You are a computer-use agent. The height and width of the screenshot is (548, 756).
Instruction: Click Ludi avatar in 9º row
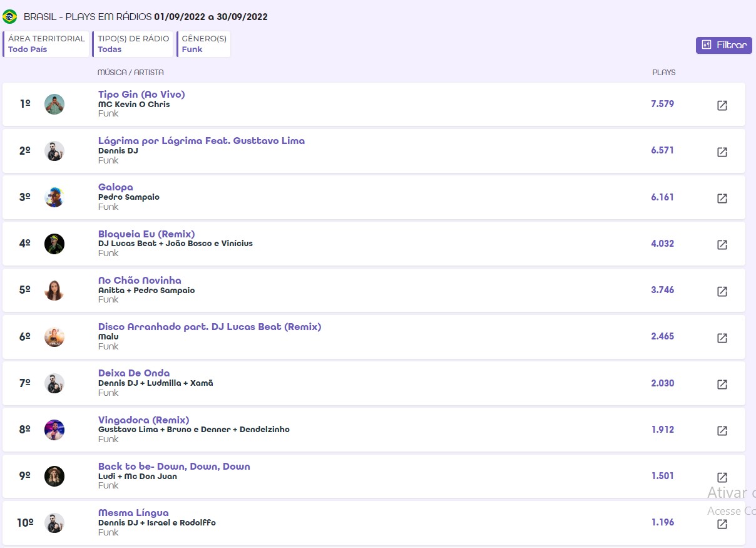(x=54, y=476)
